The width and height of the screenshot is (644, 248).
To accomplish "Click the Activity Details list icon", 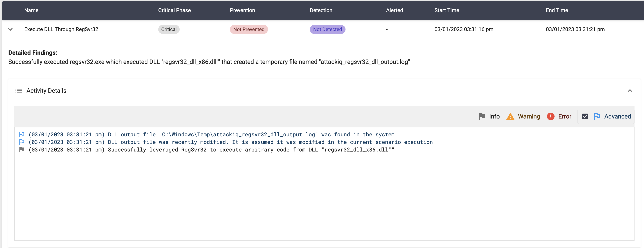I will click(19, 91).
